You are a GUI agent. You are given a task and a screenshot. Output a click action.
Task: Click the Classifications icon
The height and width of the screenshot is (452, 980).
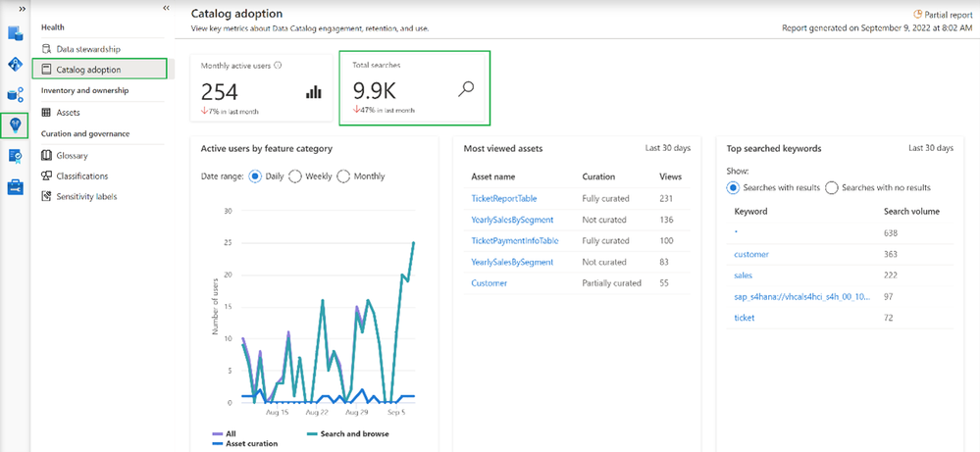(46, 176)
